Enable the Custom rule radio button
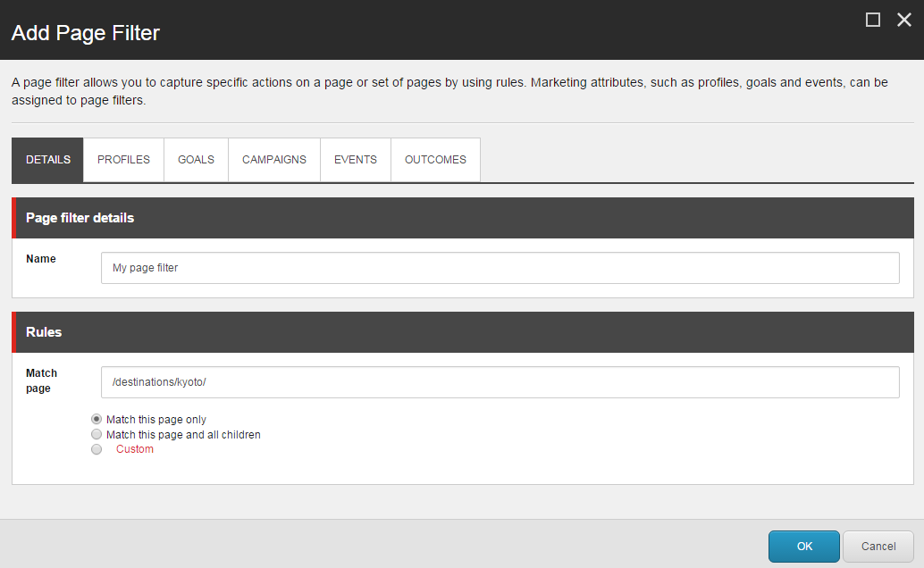The image size is (924, 568). tap(97, 449)
